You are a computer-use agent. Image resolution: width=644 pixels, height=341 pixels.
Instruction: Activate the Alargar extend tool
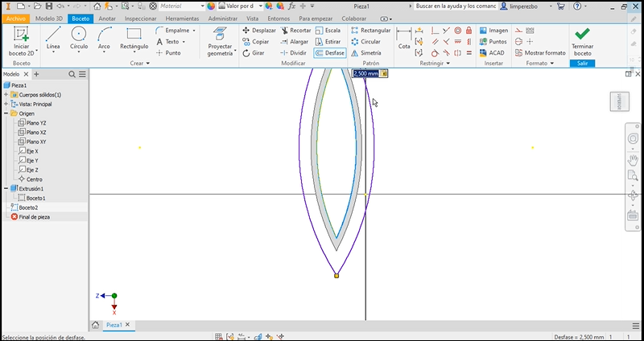pyautogui.click(x=294, y=42)
